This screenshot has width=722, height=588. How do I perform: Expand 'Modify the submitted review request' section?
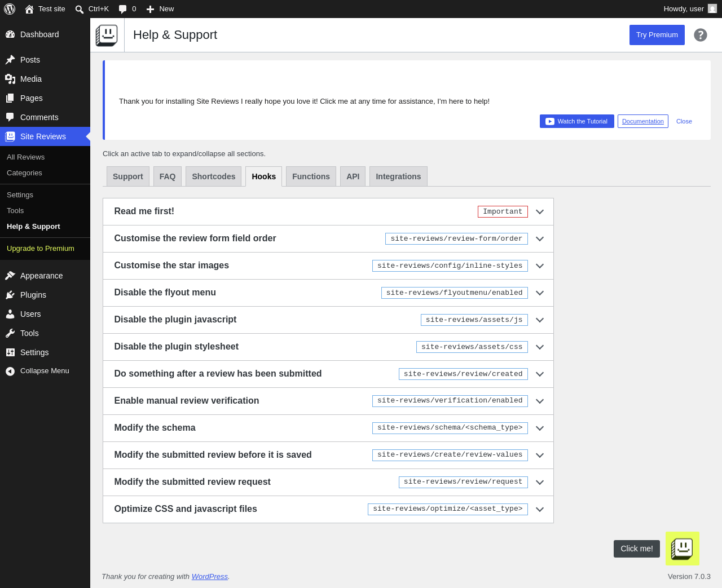point(328,482)
